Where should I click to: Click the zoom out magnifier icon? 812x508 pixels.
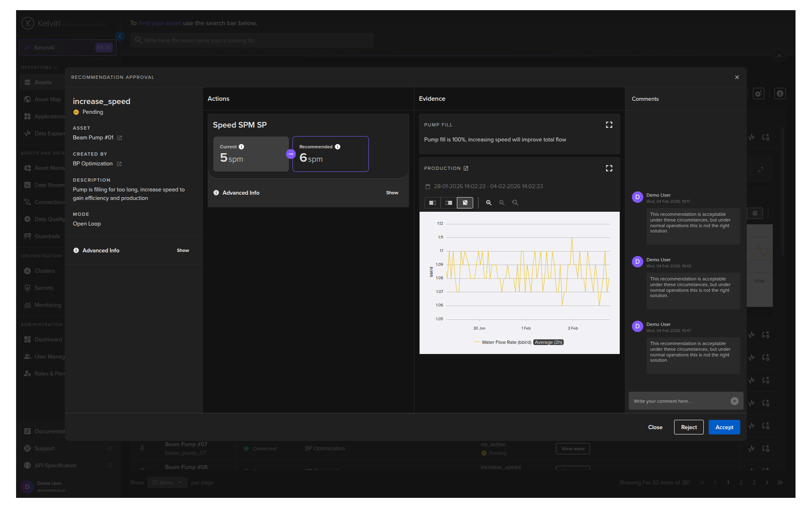502,203
